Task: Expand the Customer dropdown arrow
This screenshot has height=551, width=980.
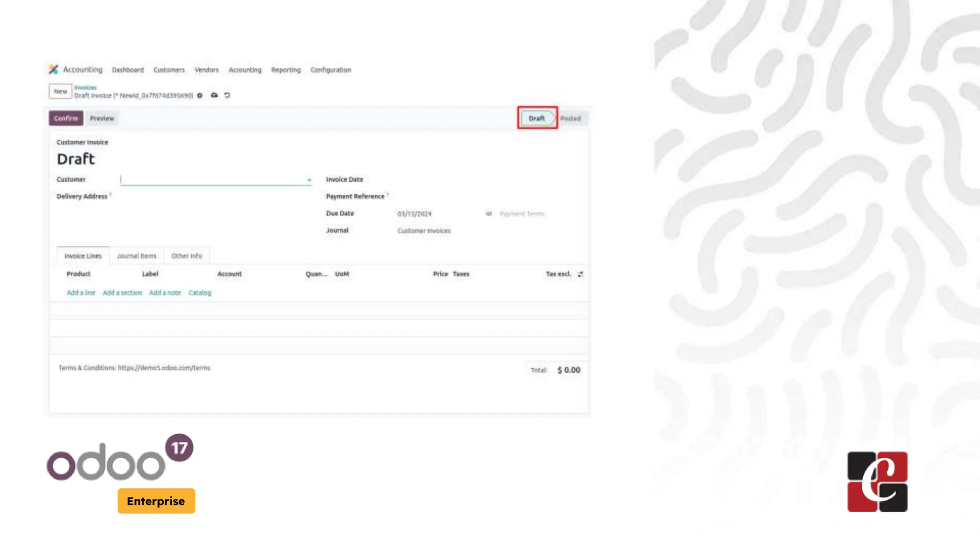Action: coord(309,180)
